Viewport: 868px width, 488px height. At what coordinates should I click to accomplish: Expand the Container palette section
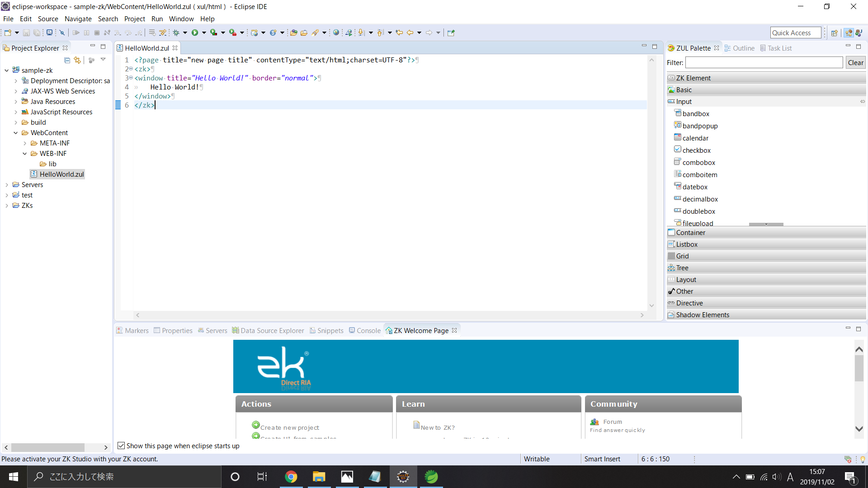click(690, 232)
